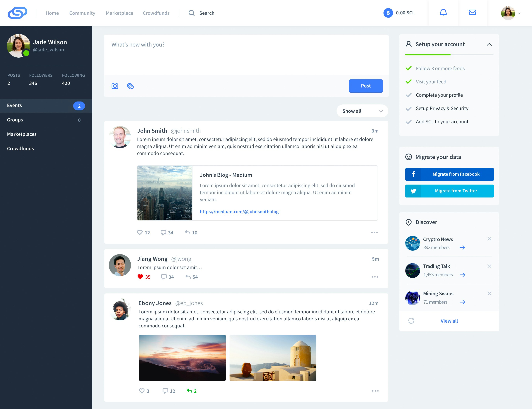Mark 'Complete your profile' as done
Viewport: 532px width, 409px height.
(408, 95)
